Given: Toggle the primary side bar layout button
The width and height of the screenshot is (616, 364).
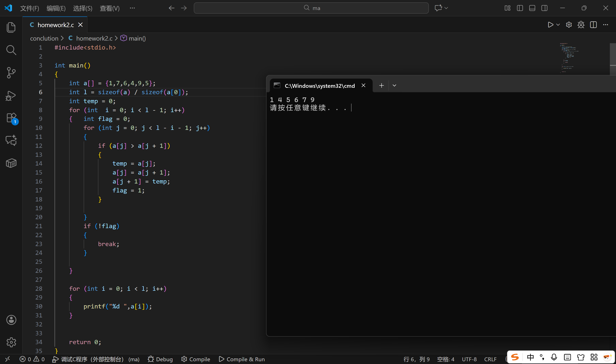Looking at the screenshot, I should 520,8.
